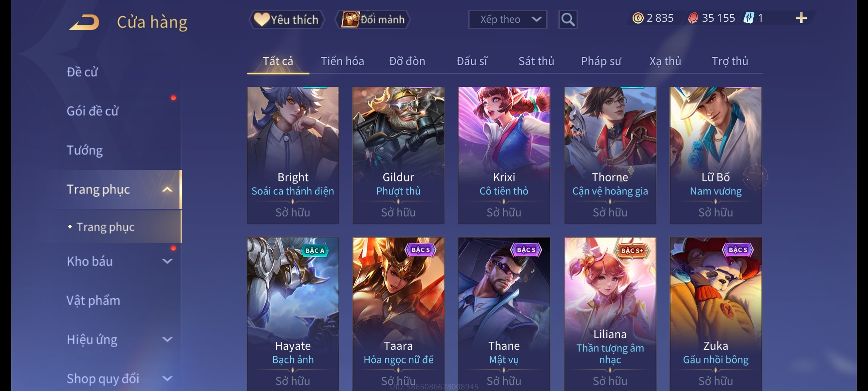Switch to the Sát thủ tab
868x391 pixels.
pos(536,61)
